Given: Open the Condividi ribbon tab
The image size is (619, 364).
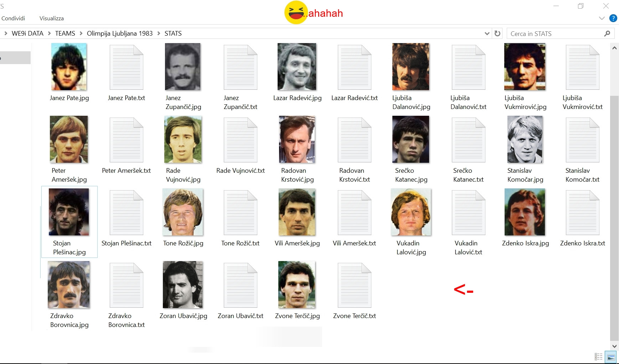Looking at the screenshot, I should coord(13,18).
